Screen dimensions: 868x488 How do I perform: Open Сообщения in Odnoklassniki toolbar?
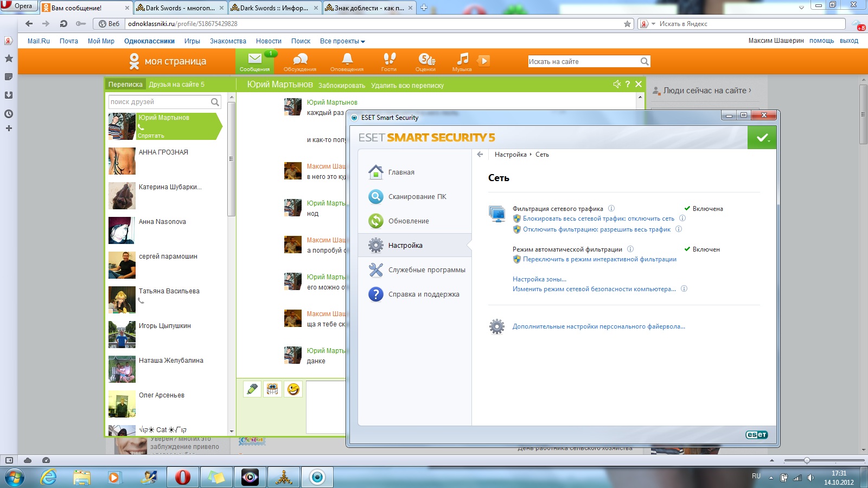pos(254,62)
